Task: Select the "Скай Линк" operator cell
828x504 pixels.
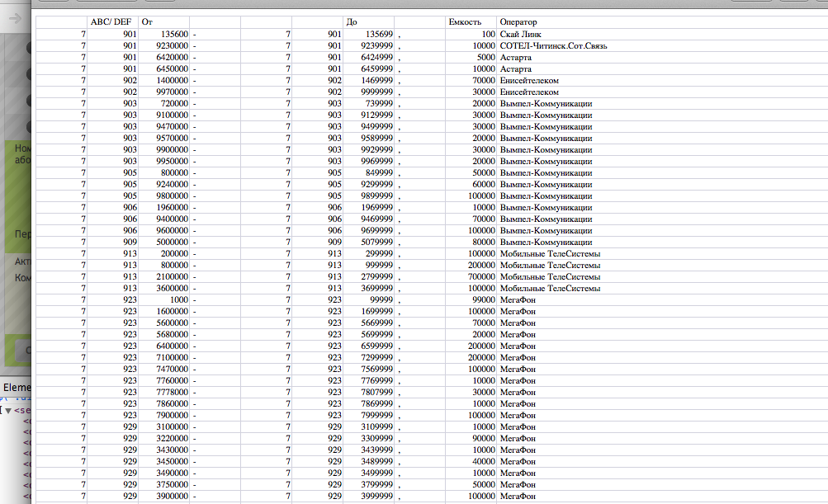Action: tap(520, 35)
